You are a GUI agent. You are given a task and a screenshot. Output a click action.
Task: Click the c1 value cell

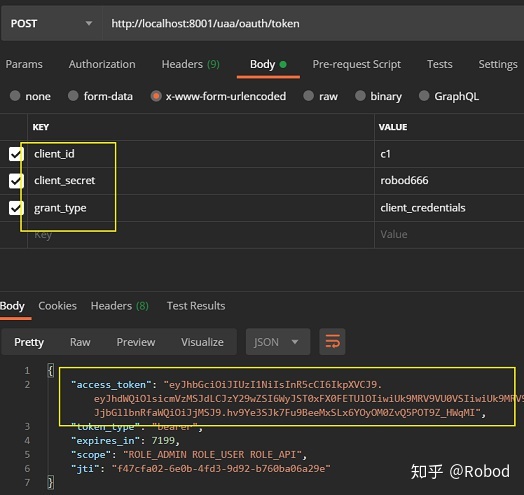click(x=449, y=154)
